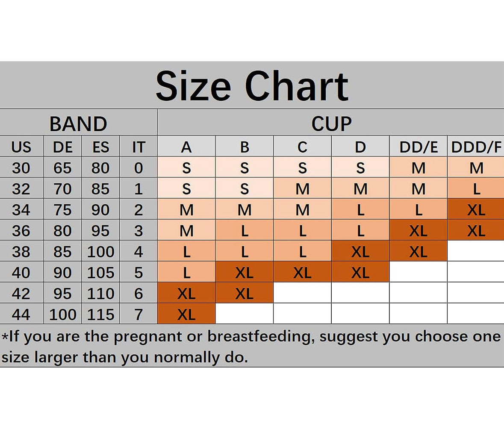Select the BAND header cell
Viewport: 504px width, 438px height.
[x=78, y=124]
